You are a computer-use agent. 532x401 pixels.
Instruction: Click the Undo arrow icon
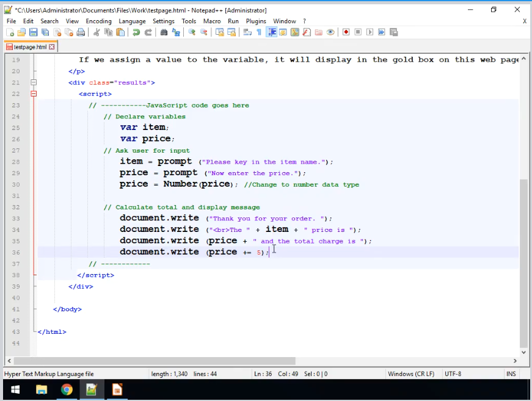136,32
